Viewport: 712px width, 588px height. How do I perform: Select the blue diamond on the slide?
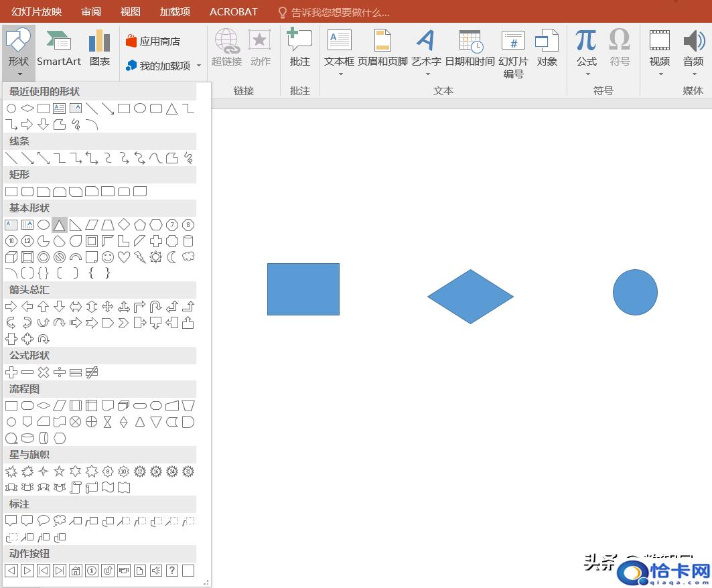tap(470, 297)
